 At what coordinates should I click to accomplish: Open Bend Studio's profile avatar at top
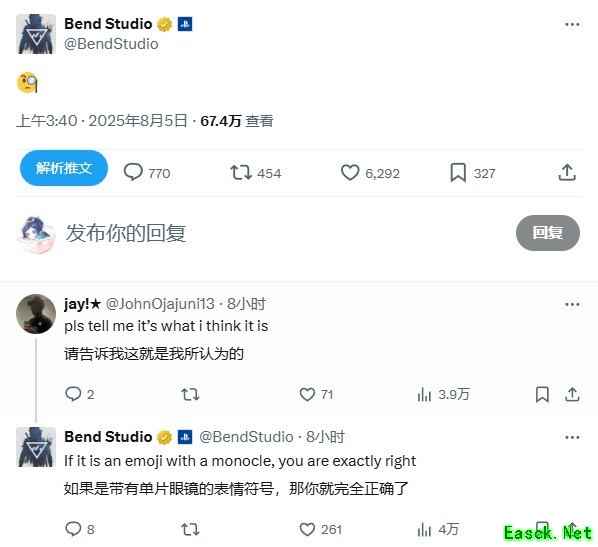36,34
